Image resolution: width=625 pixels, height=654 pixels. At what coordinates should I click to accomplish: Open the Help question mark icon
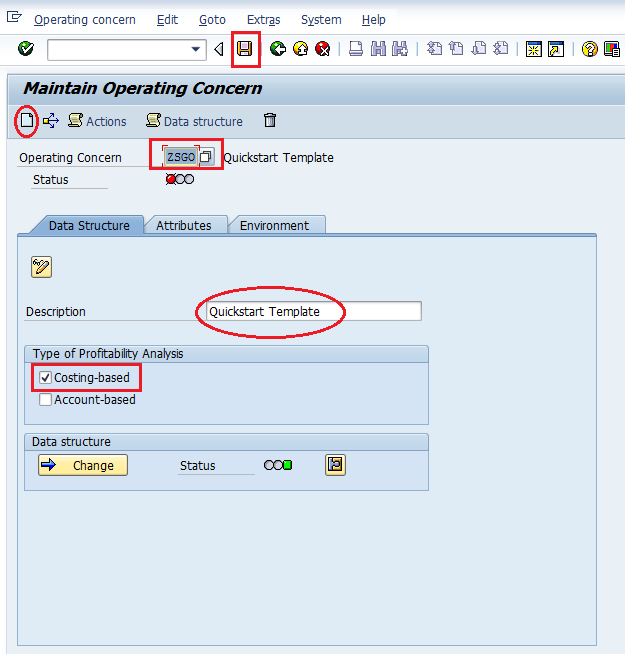pyautogui.click(x=590, y=49)
